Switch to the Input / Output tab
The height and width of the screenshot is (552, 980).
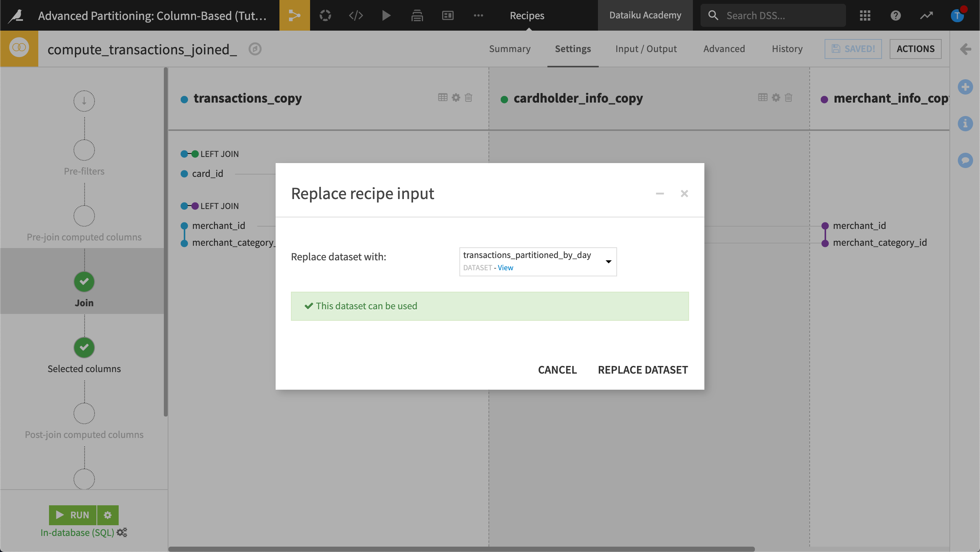[645, 49]
